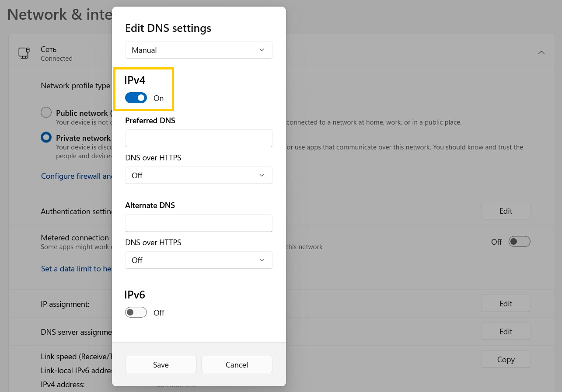Copy the network properties with Copy button
The image size is (562, 392).
pyautogui.click(x=506, y=359)
